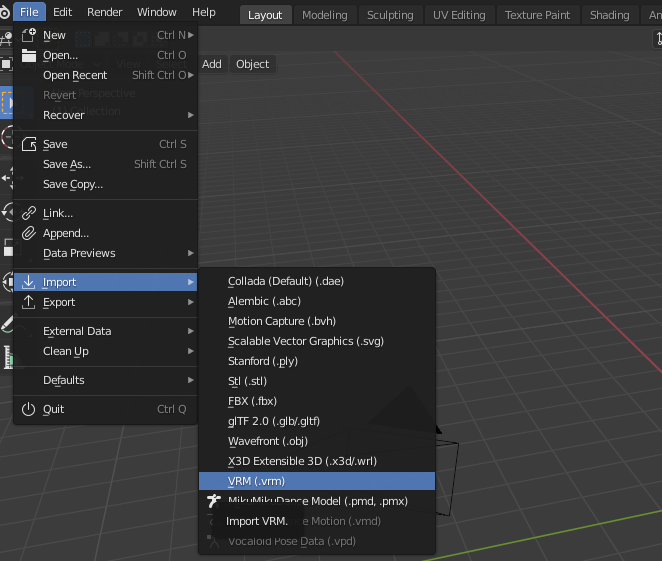Screen dimensions: 662x561
Task: Click the Annotate pencil tool icon
Action: coord(7,324)
